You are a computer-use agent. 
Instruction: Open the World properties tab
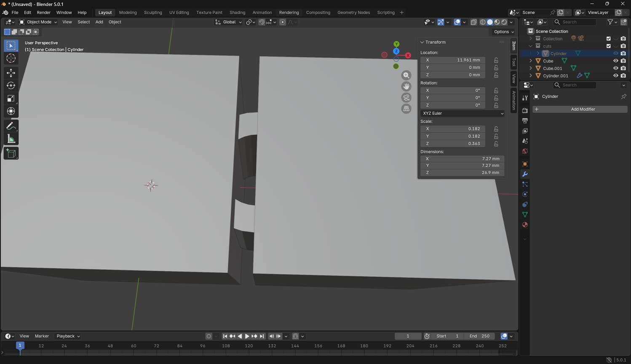point(525,151)
